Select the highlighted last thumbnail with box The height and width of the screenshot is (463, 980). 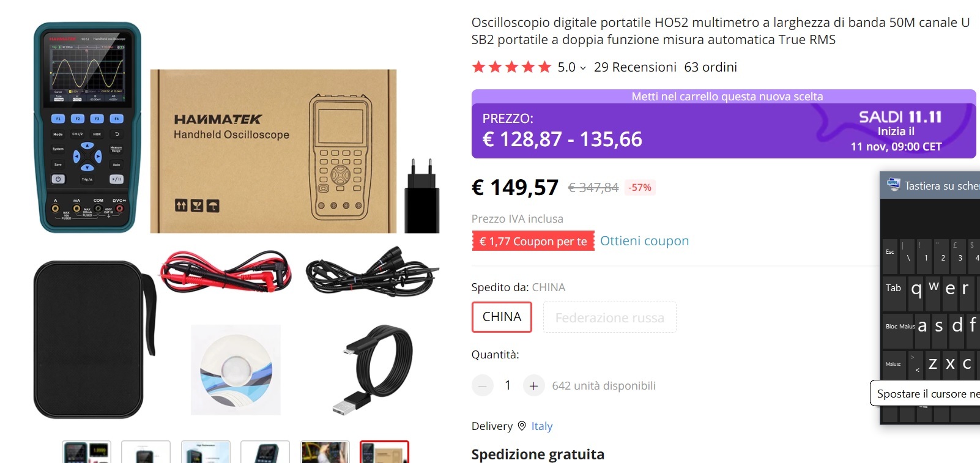click(384, 452)
